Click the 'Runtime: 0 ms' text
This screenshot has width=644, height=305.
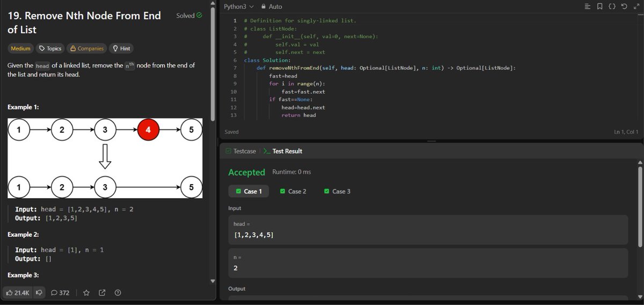[291, 172]
